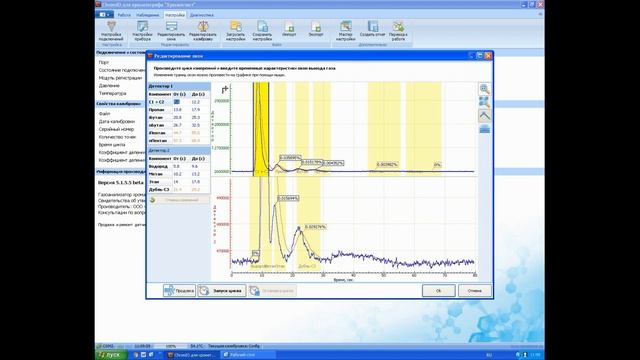Click magnifier zoom icon beside the chart
The height and width of the screenshot is (360, 640).
pyautogui.click(x=484, y=89)
